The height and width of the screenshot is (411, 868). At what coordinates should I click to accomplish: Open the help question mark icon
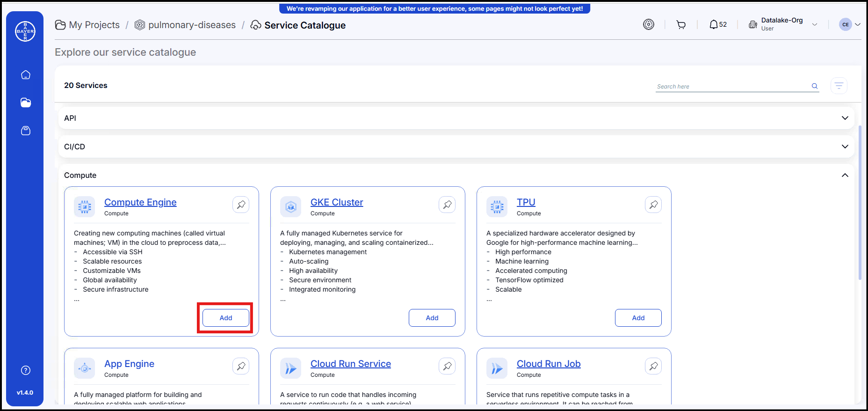tap(26, 370)
